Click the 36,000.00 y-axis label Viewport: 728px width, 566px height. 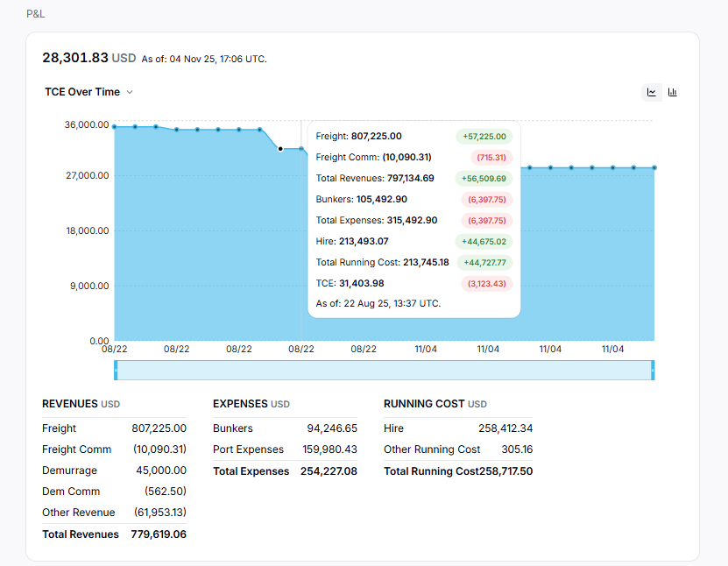click(x=87, y=125)
